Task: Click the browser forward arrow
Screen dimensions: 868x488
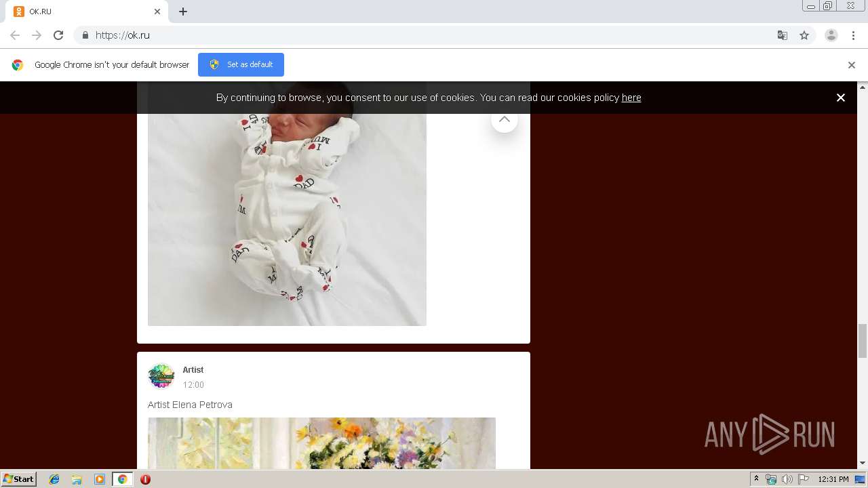Action: click(x=37, y=35)
